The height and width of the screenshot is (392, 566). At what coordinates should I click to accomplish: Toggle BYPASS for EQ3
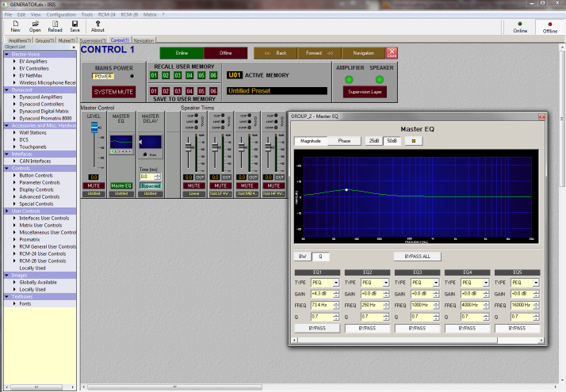tap(417, 328)
